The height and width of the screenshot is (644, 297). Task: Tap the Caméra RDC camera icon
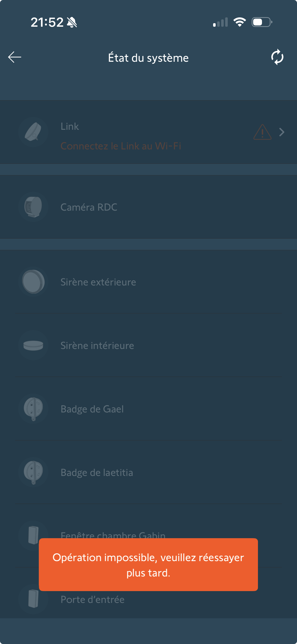33,207
